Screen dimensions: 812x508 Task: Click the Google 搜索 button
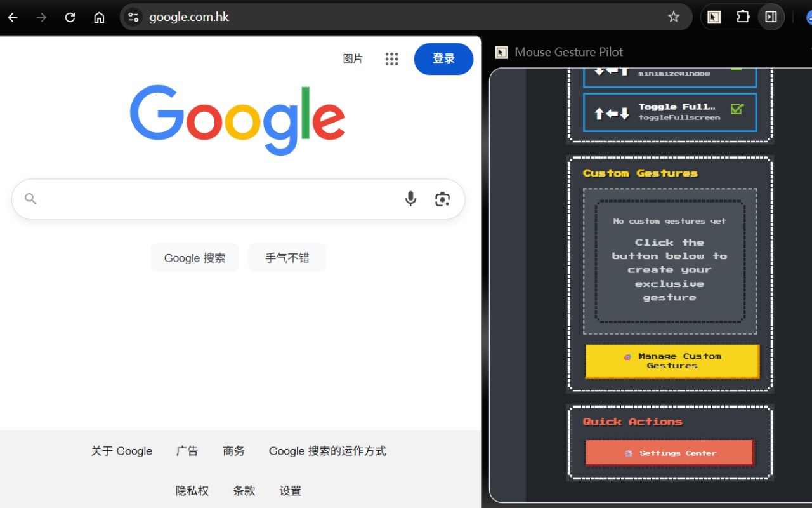[195, 258]
